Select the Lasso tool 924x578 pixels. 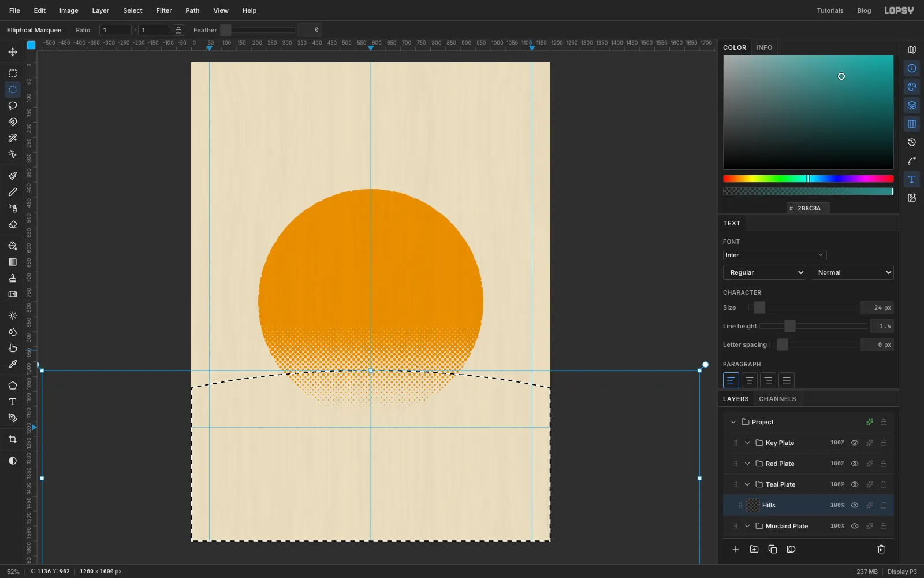pyautogui.click(x=13, y=106)
